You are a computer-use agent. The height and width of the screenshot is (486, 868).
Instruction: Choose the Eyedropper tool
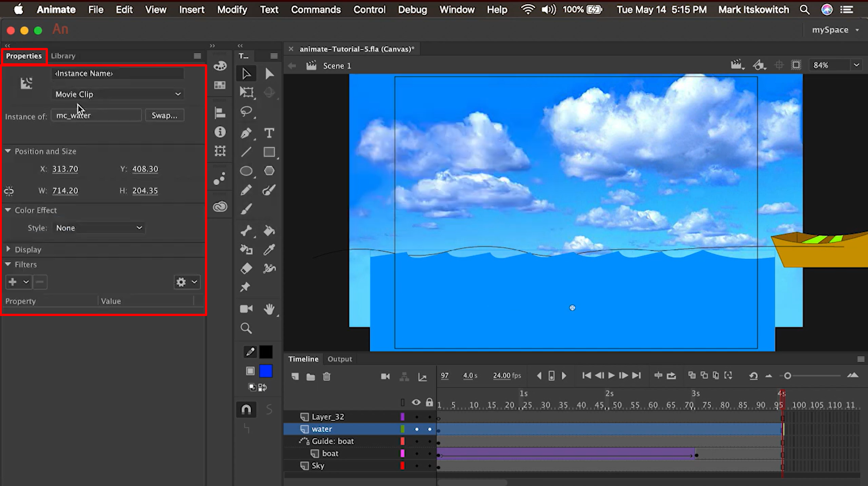pyautogui.click(x=270, y=249)
